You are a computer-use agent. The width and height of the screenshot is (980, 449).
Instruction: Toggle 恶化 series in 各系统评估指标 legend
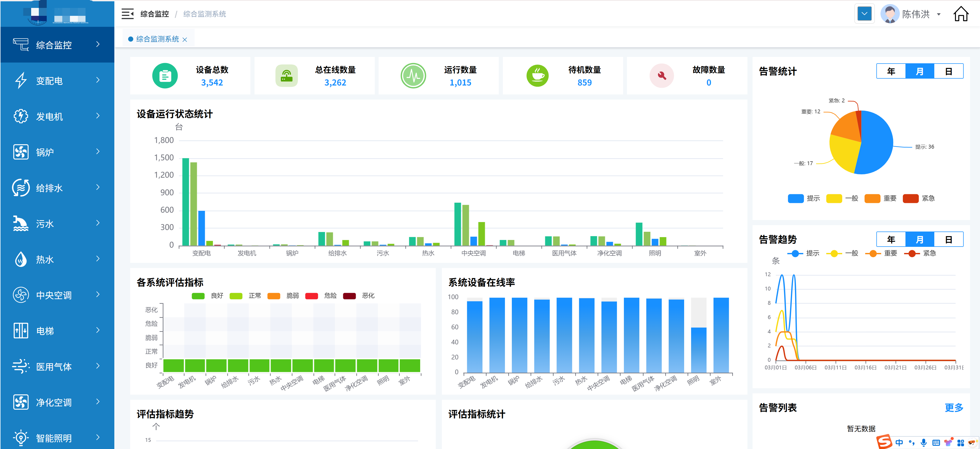click(x=359, y=296)
